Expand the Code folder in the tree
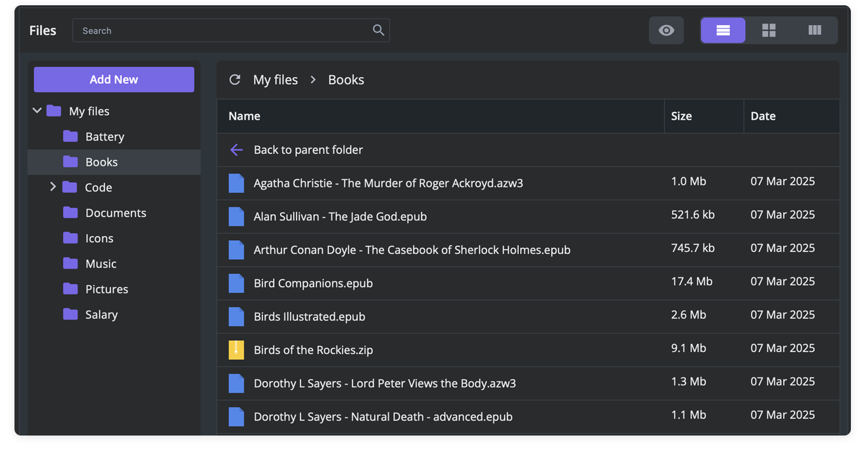The height and width of the screenshot is (450, 868). 53,187
